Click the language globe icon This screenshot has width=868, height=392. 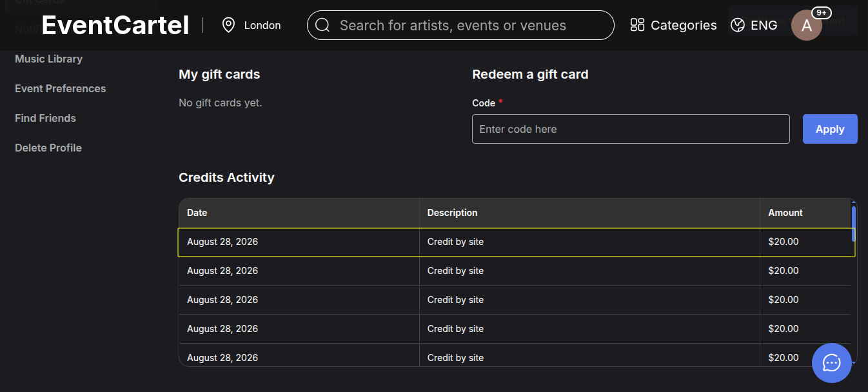coord(738,25)
